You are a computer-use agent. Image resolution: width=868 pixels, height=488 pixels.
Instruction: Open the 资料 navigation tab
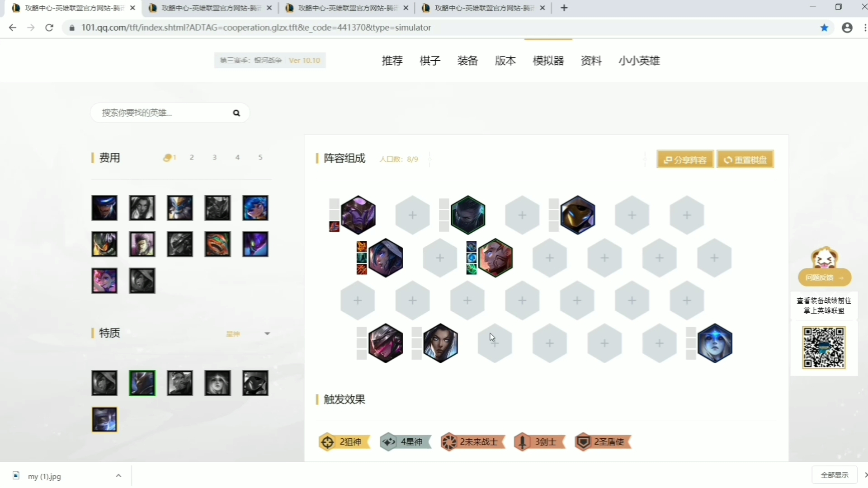tap(591, 61)
